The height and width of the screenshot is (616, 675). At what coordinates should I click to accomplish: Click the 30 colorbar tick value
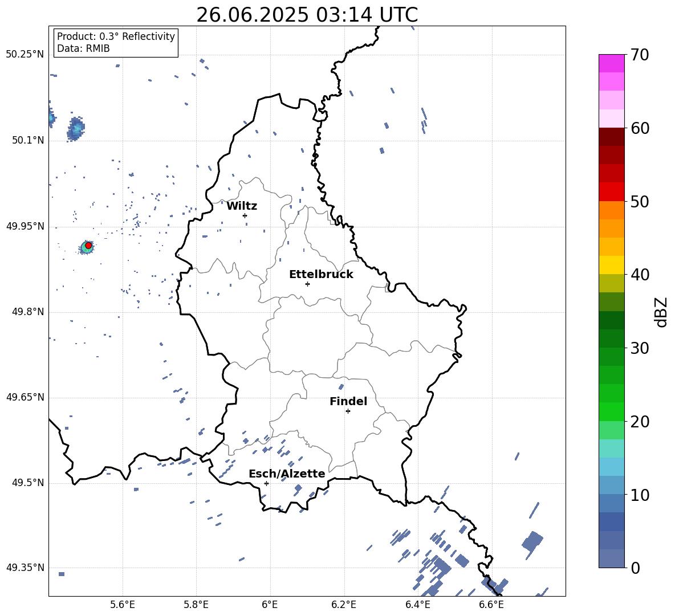pos(640,348)
